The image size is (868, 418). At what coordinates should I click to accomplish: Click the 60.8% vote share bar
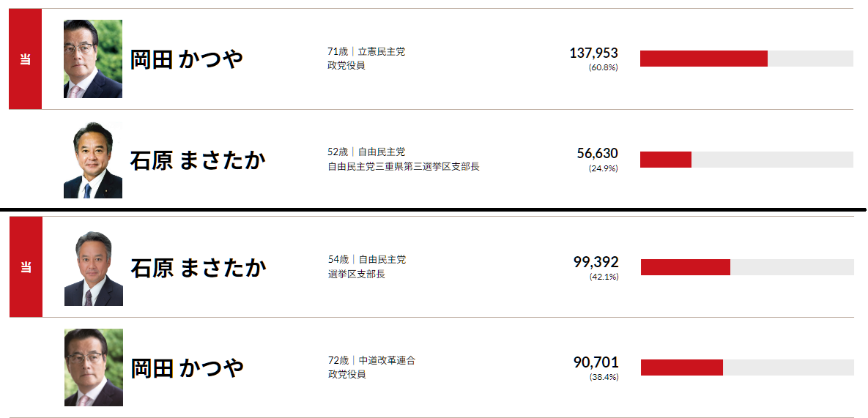(x=746, y=59)
